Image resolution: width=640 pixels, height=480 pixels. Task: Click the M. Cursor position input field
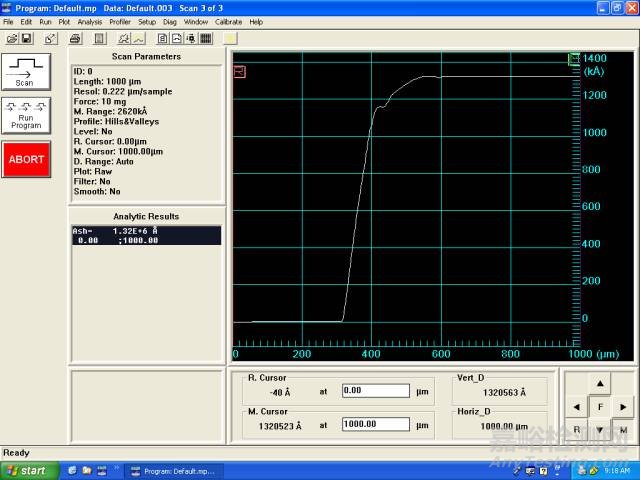pos(375,425)
